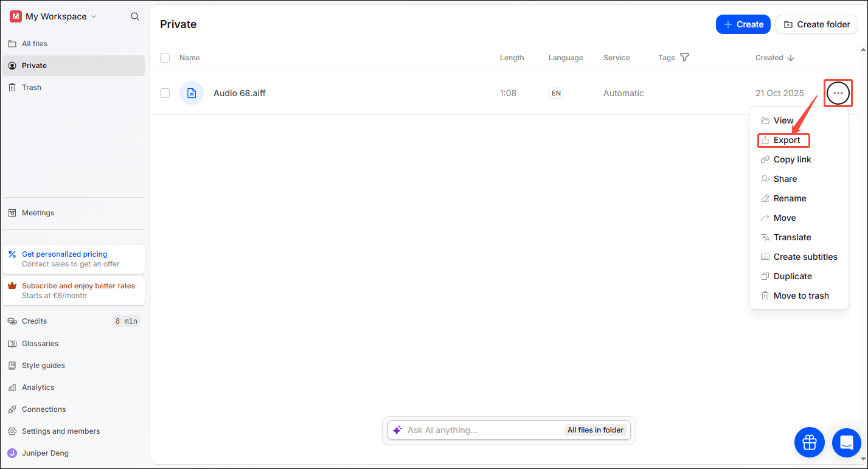The image size is (868, 469).
Task: Open the workspace search icon
Action: (x=135, y=16)
